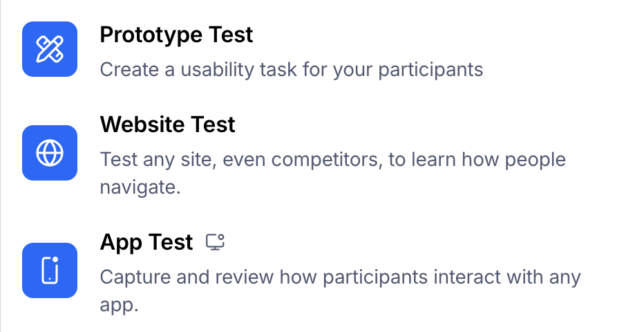Click the pencil and ruler Prototype Test icon
This screenshot has width=644, height=332.
point(50,49)
